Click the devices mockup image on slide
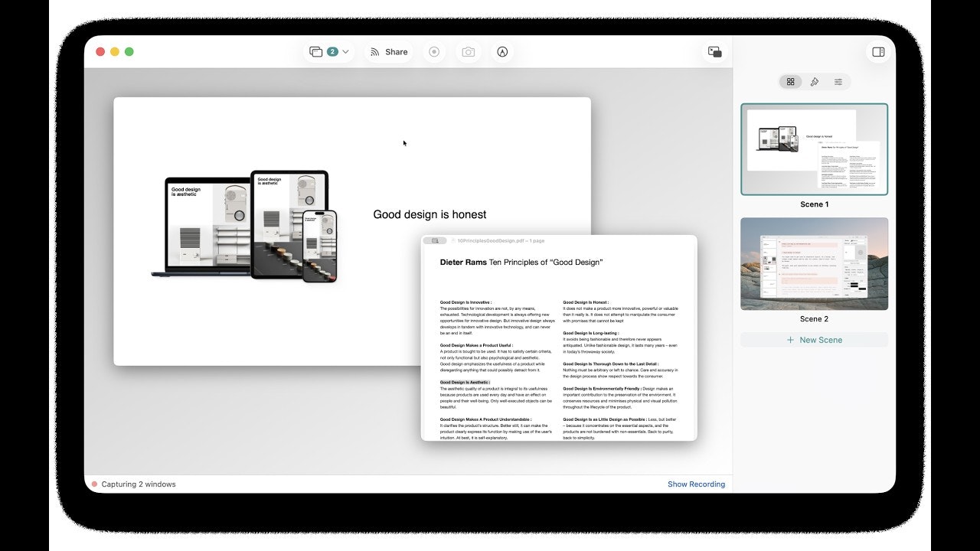The image size is (980, 551). (244, 227)
